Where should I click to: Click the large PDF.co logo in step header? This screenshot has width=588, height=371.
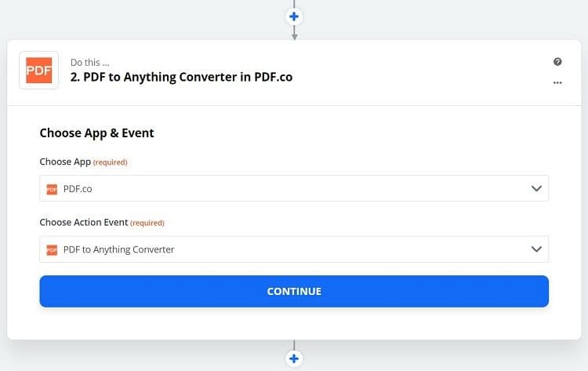(38, 70)
